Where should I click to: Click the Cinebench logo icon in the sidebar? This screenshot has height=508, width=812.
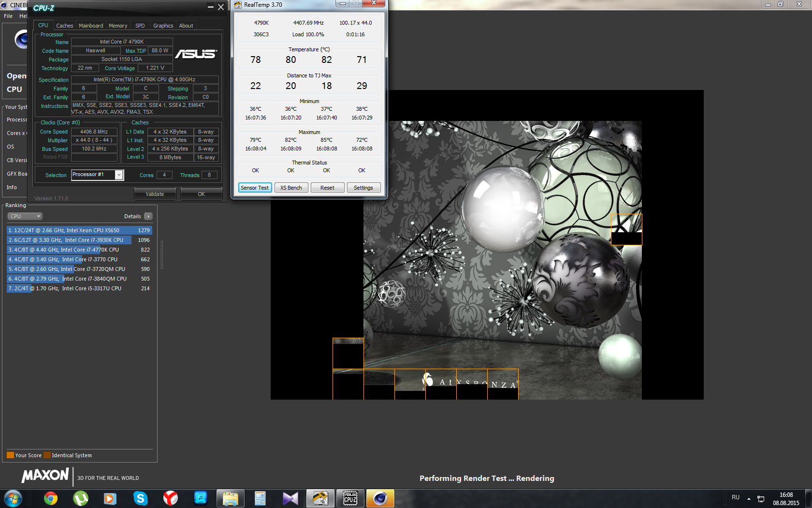(x=21, y=40)
